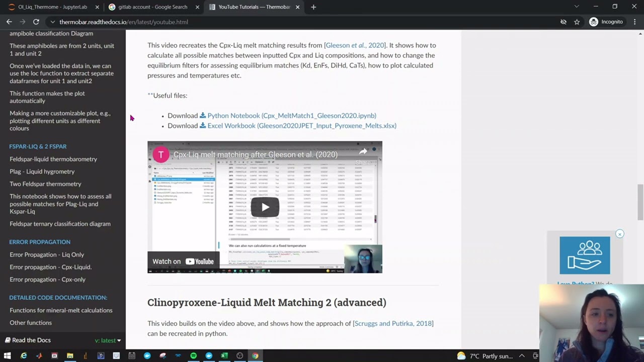Open Feldspar-liquid thermobarometry sidebar item
Screen dimensions: 644x362
click(x=53, y=159)
